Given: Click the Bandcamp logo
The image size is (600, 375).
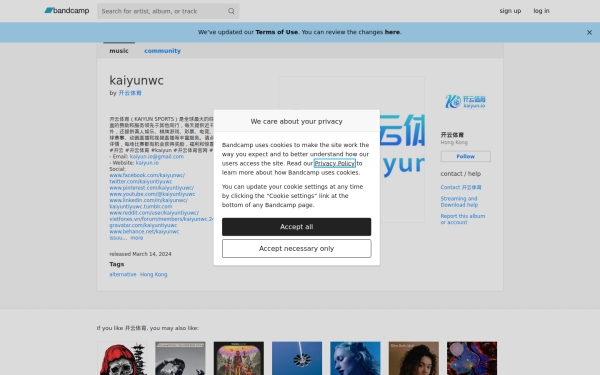Looking at the screenshot, I should click(x=67, y=11).
